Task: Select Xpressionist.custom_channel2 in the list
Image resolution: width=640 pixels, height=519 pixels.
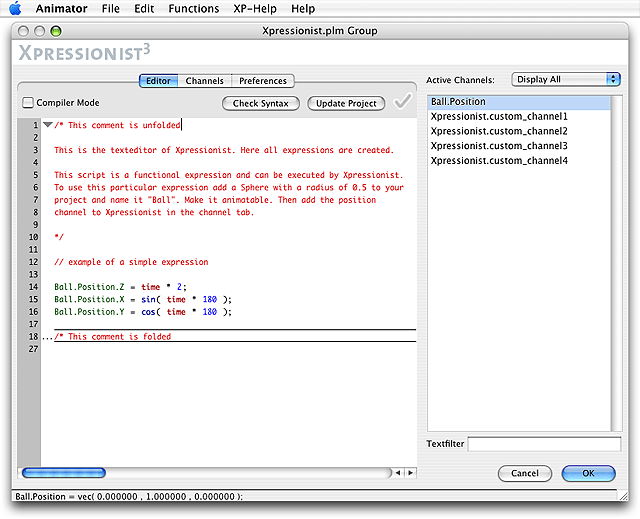Action: pyautogui.click(x=519, y=131)
